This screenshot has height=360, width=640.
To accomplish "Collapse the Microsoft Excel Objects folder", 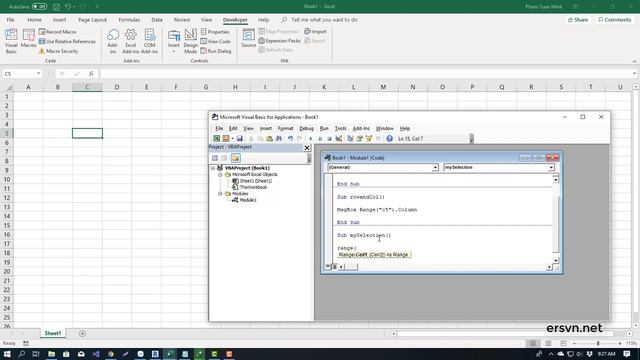I will pyautogui.click(x=220, y=174).
